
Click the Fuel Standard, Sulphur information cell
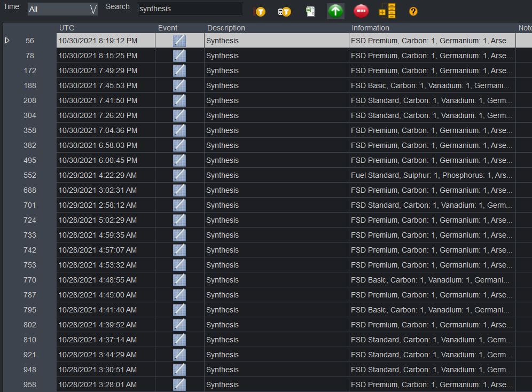click(x=431, y=175)
